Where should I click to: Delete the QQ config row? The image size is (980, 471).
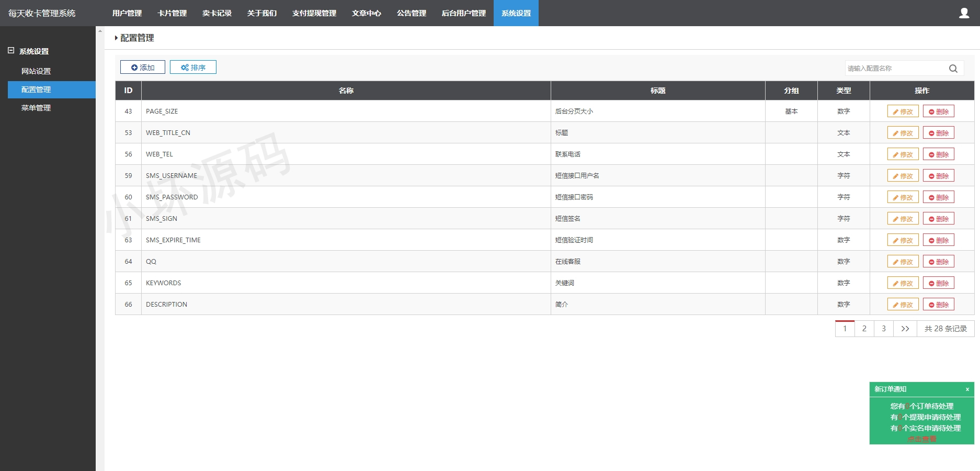(x=939, y=262)
